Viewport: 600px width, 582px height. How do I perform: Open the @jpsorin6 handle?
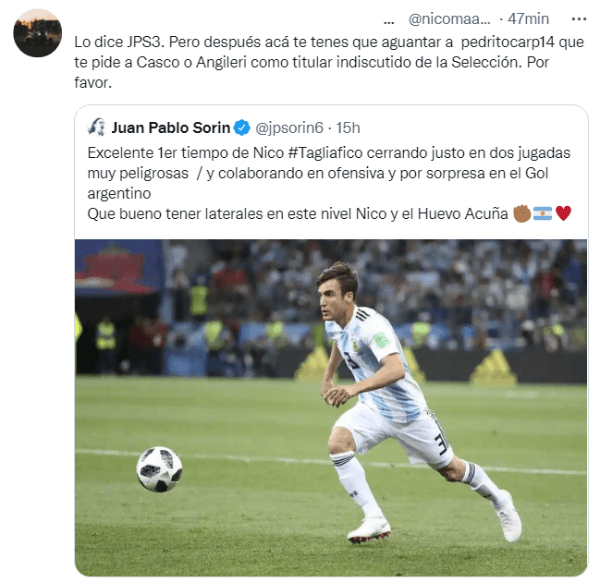click(x=289, y=128)
